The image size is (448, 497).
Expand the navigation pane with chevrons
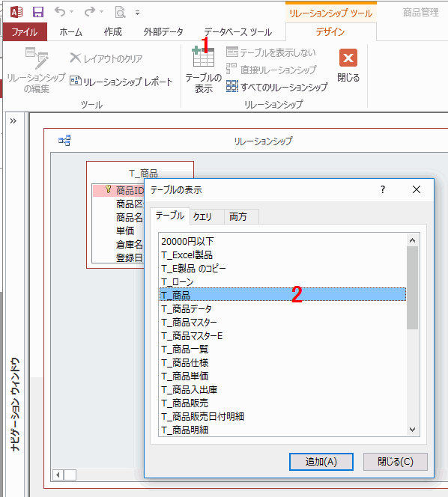pos(13,121)
